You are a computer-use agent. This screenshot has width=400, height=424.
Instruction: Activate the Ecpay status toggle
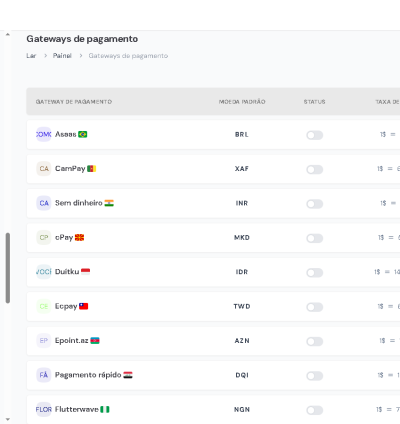point(315,307)
